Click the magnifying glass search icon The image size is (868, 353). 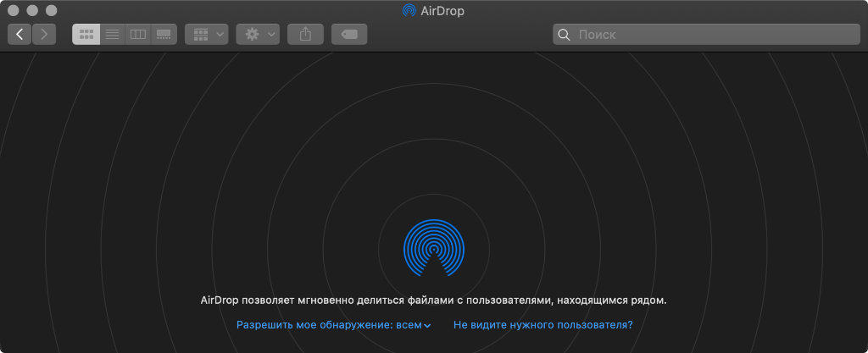point(564,35)
